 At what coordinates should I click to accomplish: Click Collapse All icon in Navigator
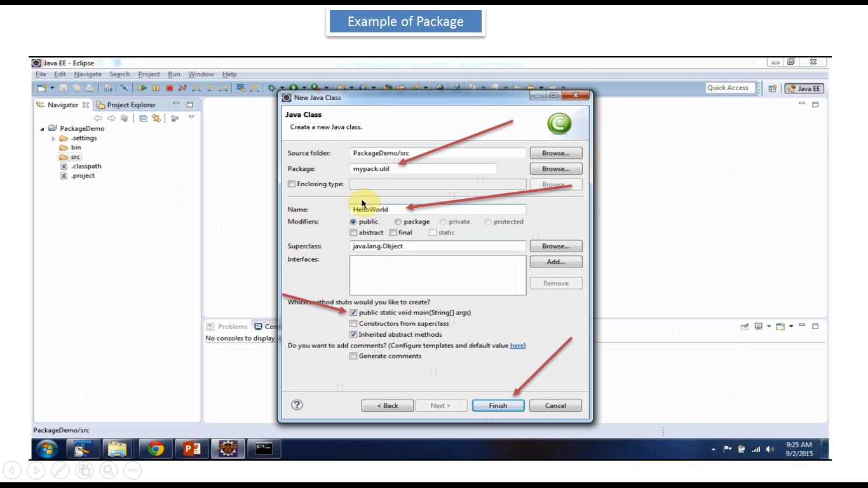pyautogui.click(x=143, y=118)
